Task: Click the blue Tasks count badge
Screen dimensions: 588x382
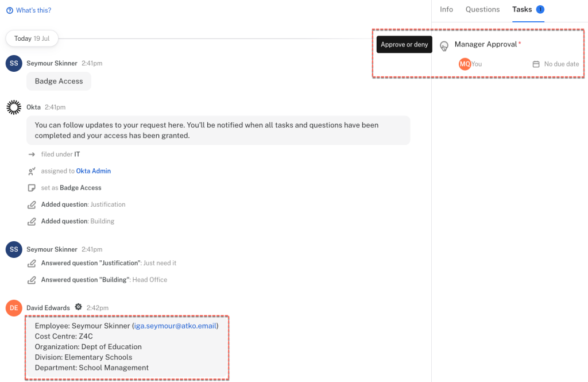Action: (x=540, y=10)
